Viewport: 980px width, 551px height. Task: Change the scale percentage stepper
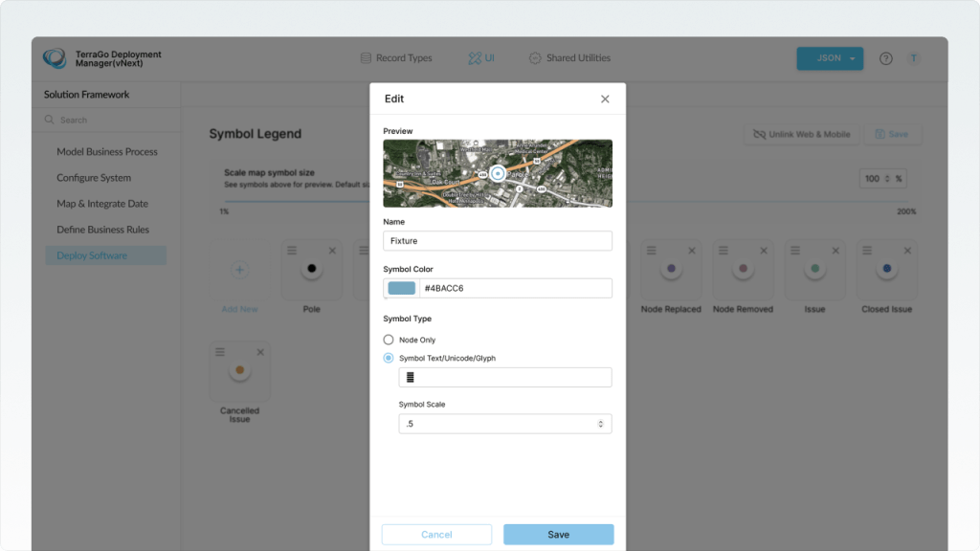886,179
